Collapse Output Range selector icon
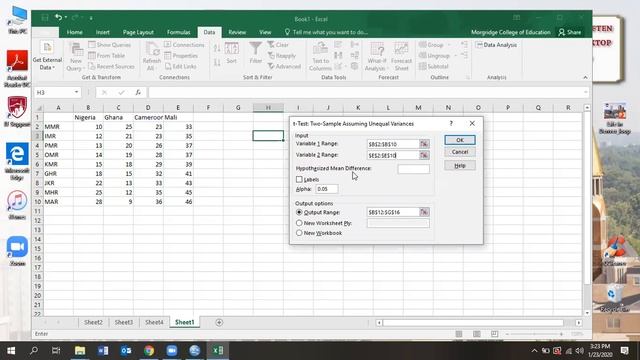 click(x=424, y=212)
